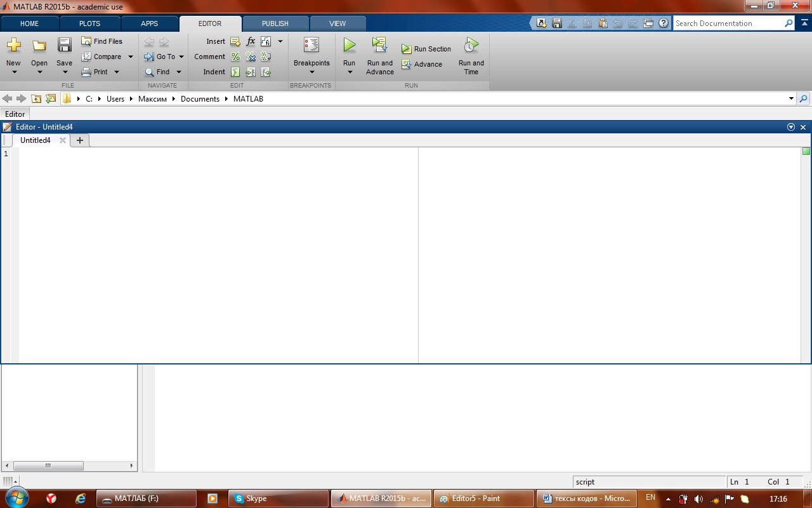Click the Run Section button
The width and height of the screenshot is (812, 508).
point(426,49)
